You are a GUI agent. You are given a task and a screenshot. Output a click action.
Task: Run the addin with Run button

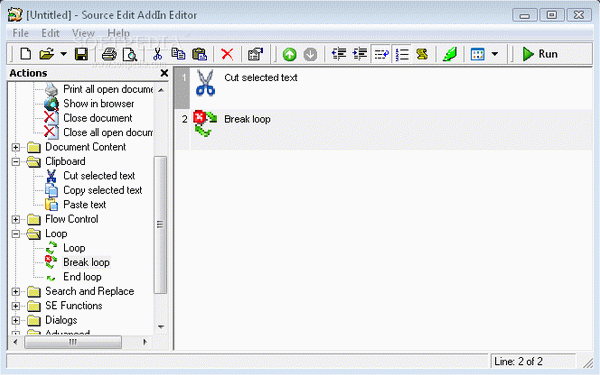click(x=540, y=54)
